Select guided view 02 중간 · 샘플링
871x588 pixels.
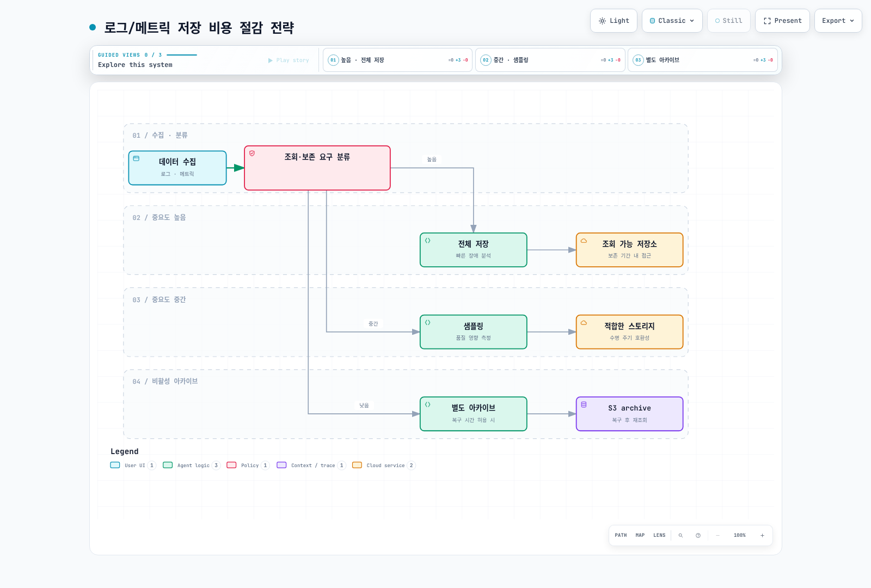(x=550, y=60)
